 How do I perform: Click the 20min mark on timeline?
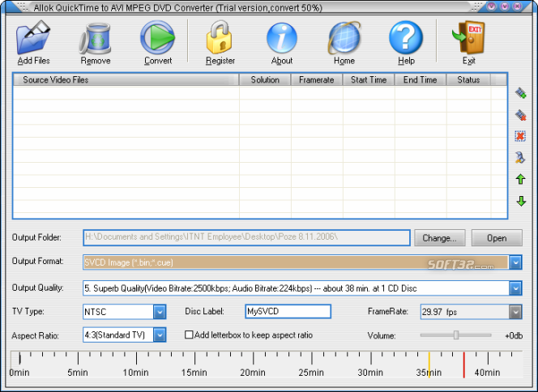pos(253,373)
